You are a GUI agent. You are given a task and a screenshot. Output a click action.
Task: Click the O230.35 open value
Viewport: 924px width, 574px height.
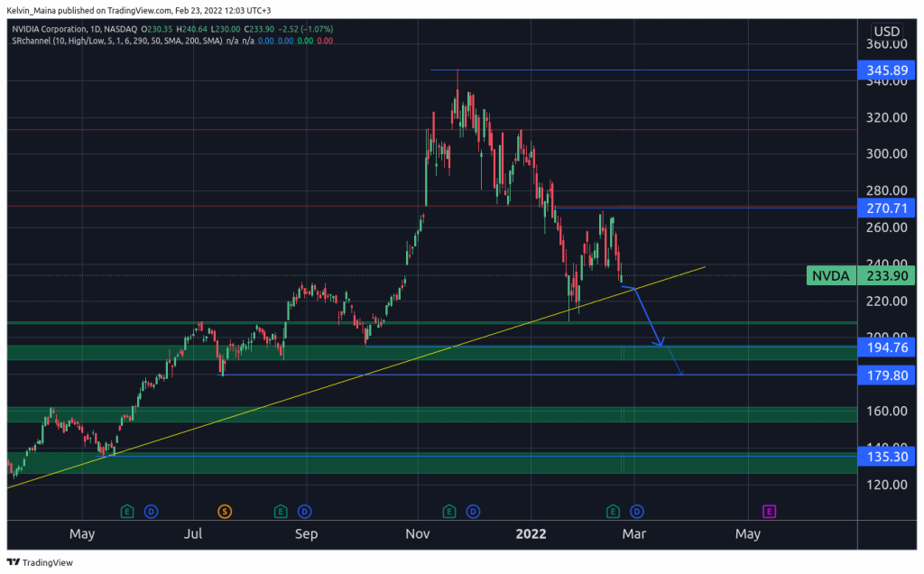point(156,29)
